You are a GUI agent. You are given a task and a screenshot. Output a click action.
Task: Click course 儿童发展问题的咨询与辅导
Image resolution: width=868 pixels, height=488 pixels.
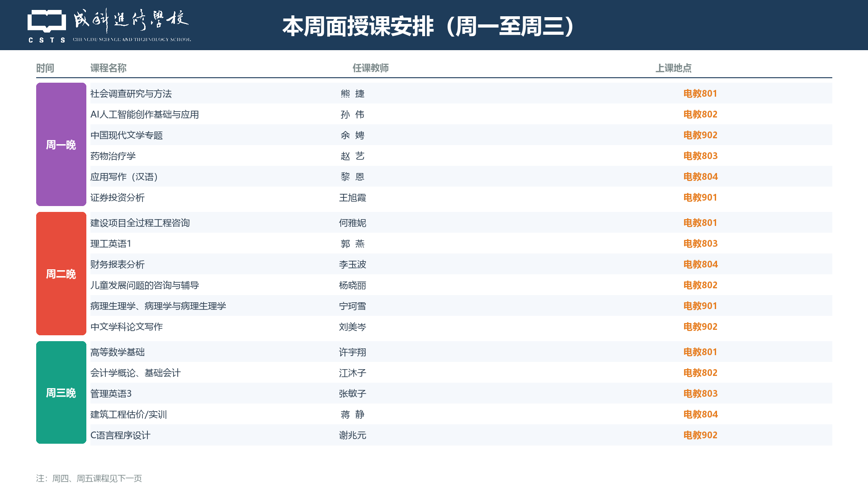tap(145, 285)
